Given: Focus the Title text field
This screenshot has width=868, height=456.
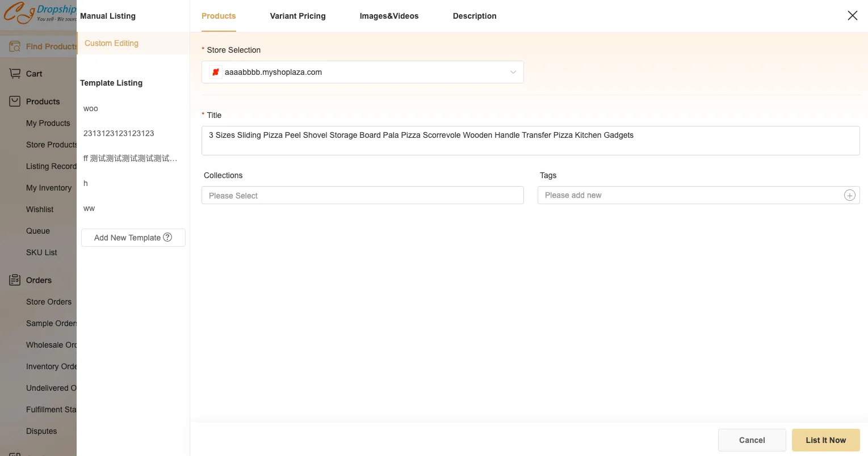Looking at the screenshot, I should click(x=530, y=141).
